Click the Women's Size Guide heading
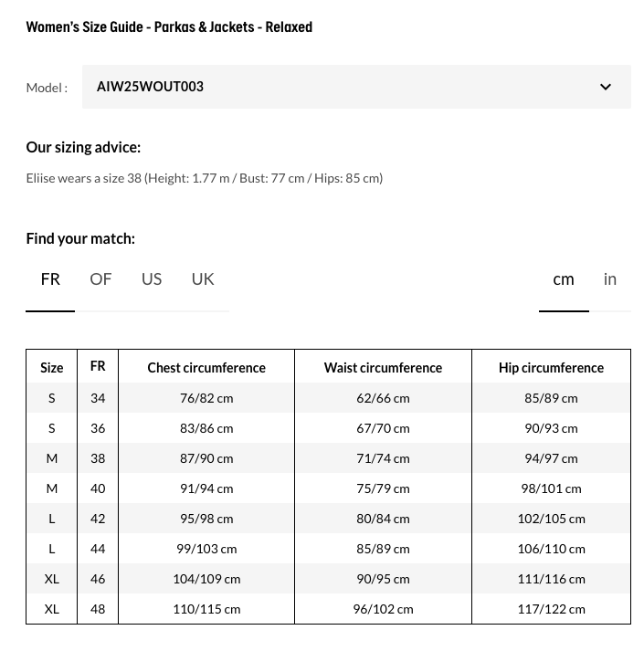This screenshot has height=651, width=644. [169, 27]
